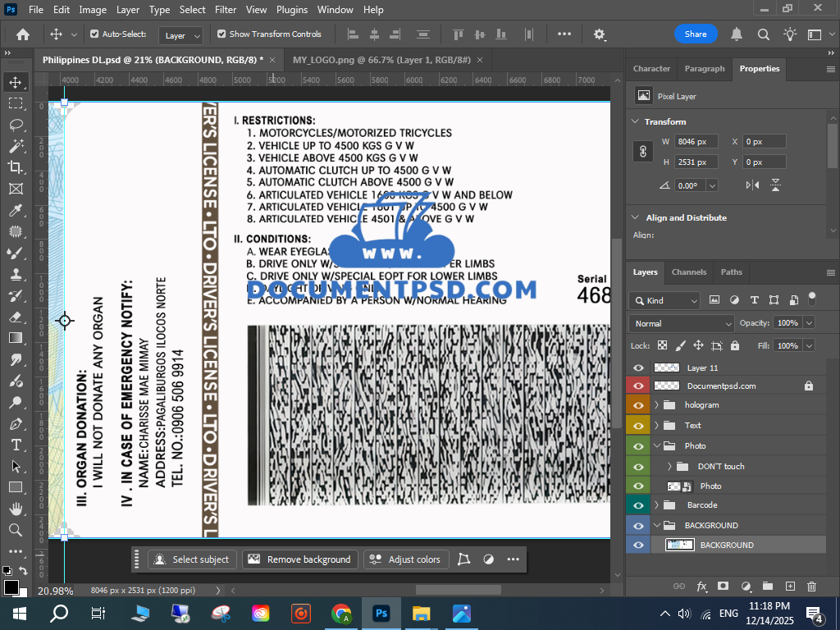Viewport: 840px width, 630px height.
Task: Disable Show Transform Controls checkbox
Action: pos(221,34)
